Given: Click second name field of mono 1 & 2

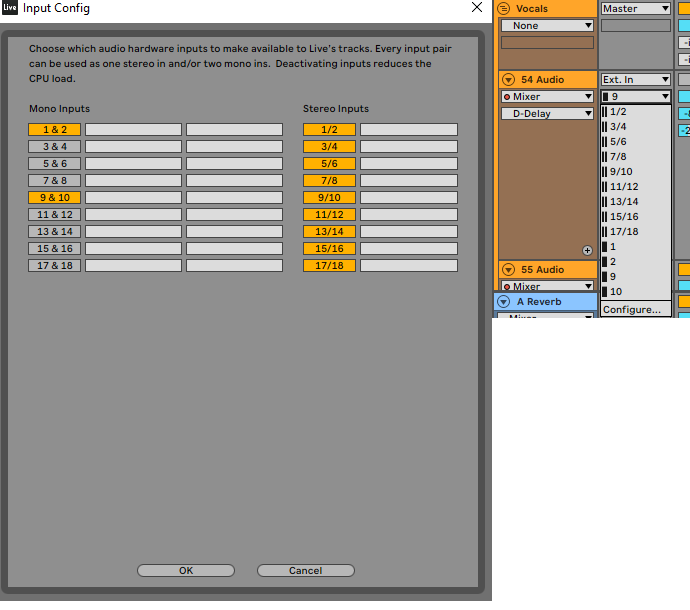Looking at the screenshot, I should 235,129.
